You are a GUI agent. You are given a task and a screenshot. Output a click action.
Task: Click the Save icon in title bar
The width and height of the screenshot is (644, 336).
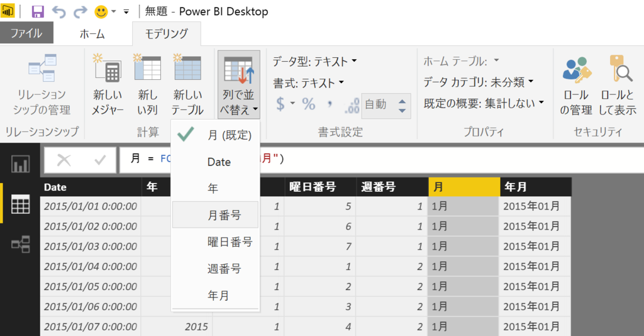point(38,11)
